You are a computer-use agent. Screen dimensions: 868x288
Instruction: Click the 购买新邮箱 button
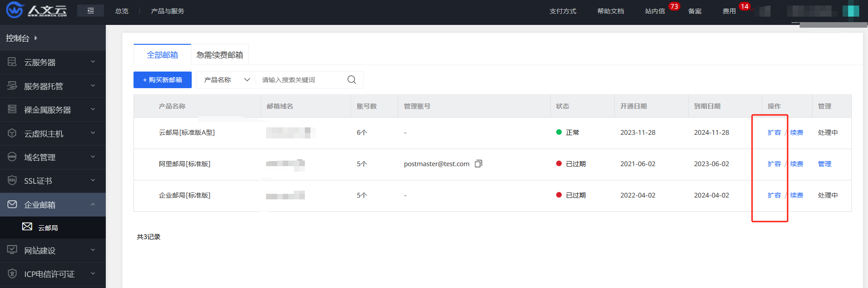point(163,80)
